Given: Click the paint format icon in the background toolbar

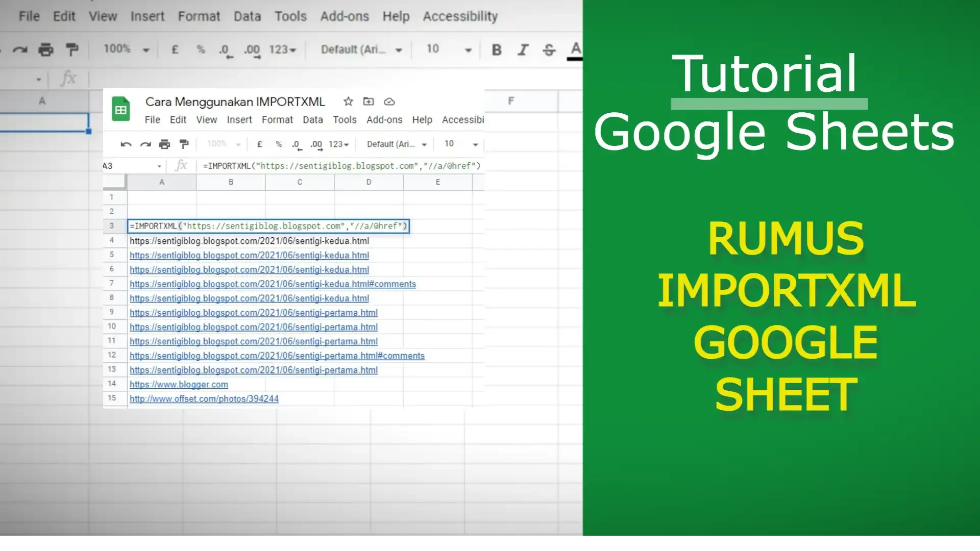Looking at the screenshot, I should click(72, 49).
